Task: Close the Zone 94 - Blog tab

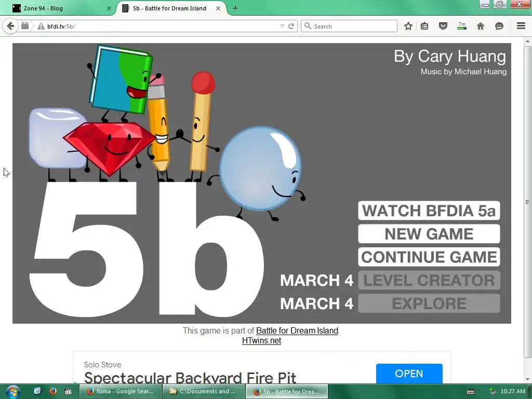Action: [109, 8]
